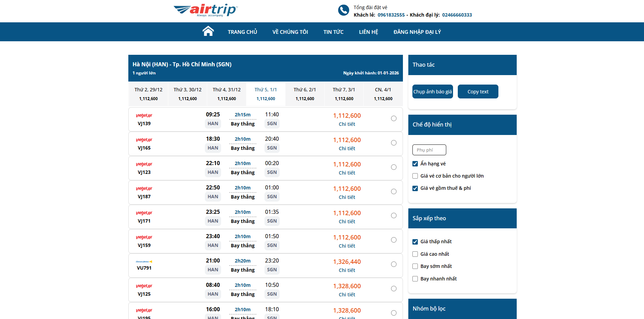Click the airtrip logo

coord(206,10)
